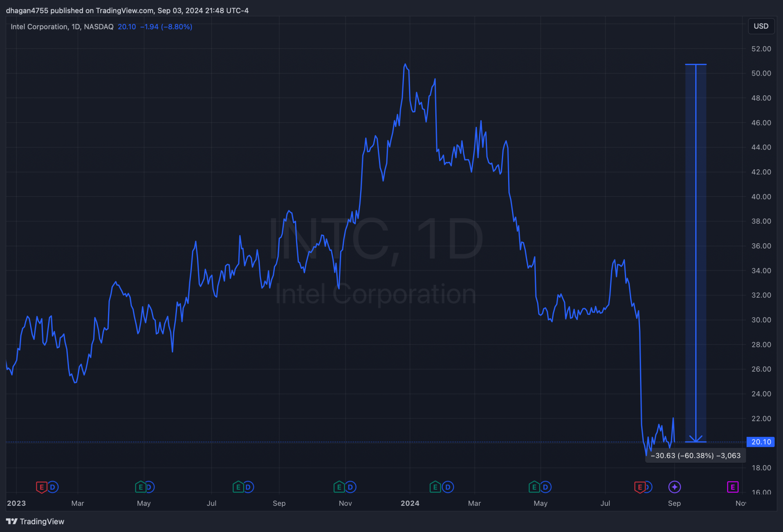783x532 pixels.
Task: Click the 52.00 price axis label
Action: (761, 49)
